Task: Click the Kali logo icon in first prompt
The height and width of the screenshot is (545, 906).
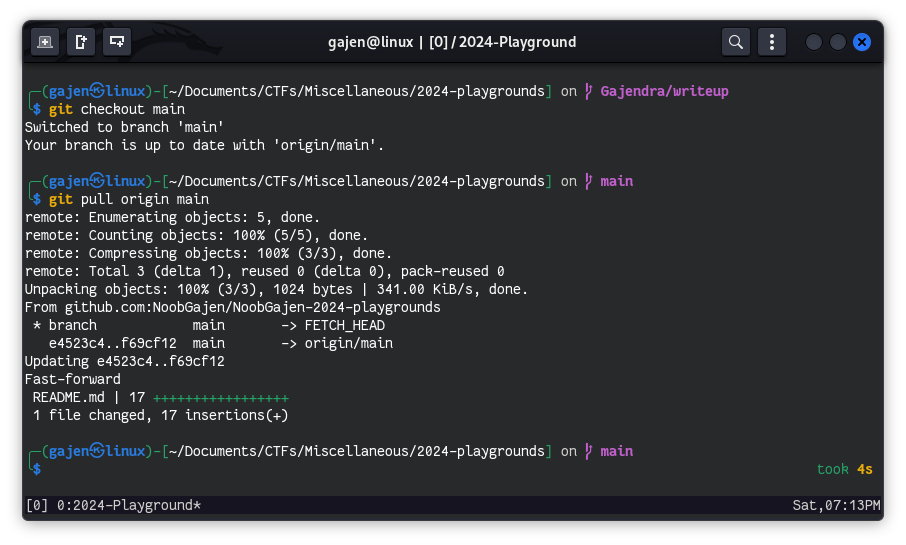Action: (x=97, y=91)
